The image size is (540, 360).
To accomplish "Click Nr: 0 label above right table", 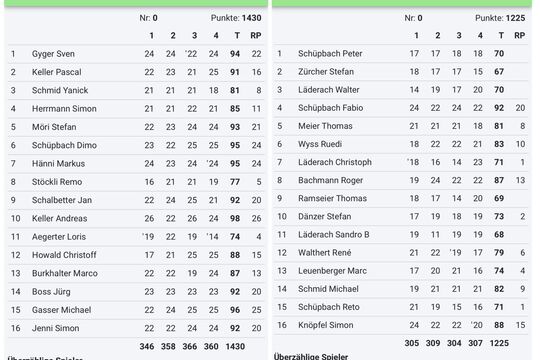I will point(413,18).
